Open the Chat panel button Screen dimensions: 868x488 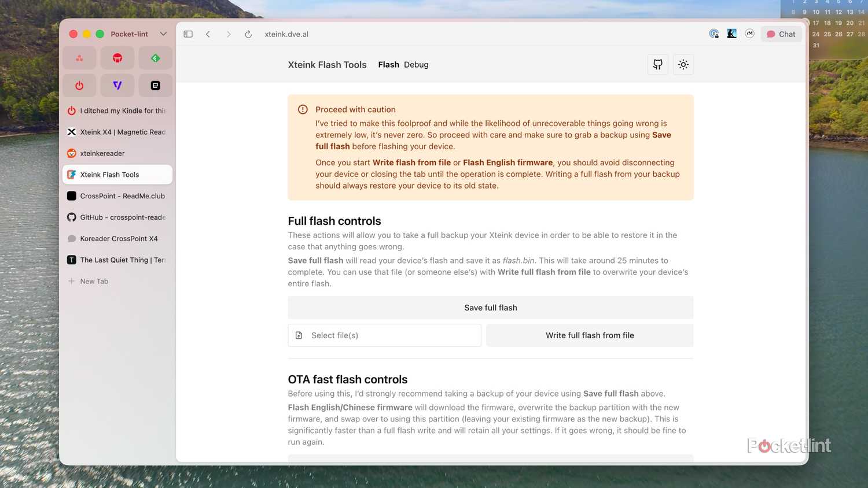point(781,34)
